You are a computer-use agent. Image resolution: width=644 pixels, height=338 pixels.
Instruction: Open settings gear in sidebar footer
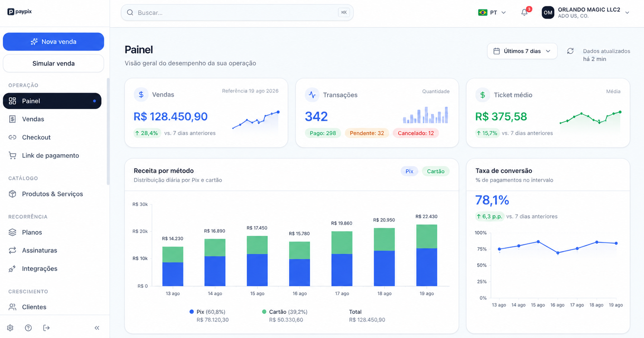pos(10,328)
